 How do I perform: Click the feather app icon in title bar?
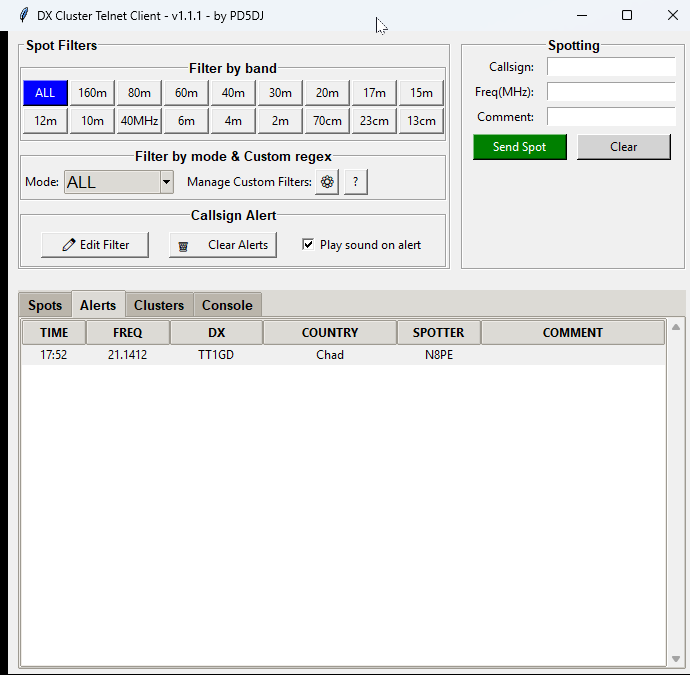[x=23, y=15]
